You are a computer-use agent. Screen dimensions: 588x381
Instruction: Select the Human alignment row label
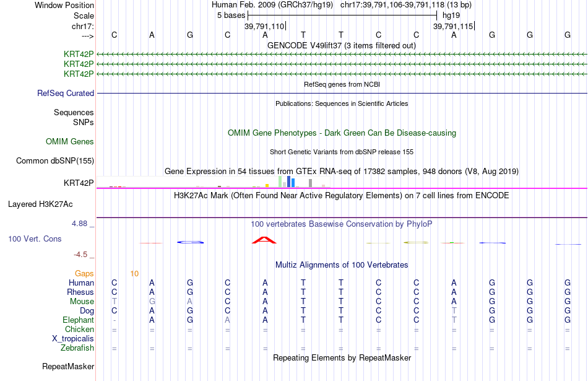pos(81,282)
